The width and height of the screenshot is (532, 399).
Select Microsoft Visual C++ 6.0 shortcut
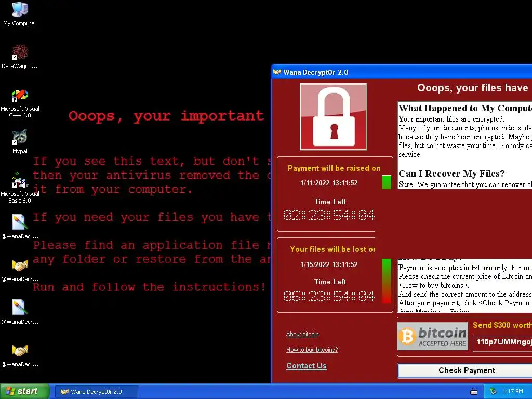click(20, 104)
